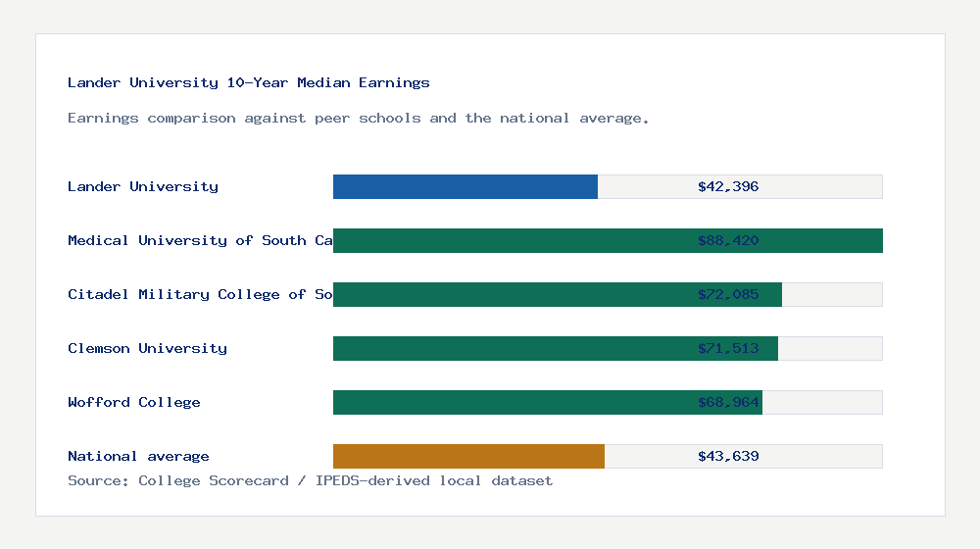Click the chart title 'Lander University 10-Year Median Earnings'
Screen dimensions: 980x549
[x=249, y=82]
